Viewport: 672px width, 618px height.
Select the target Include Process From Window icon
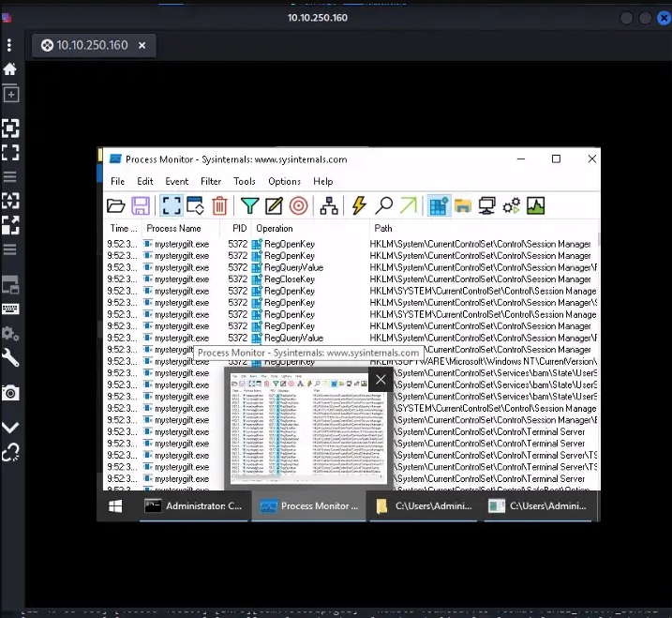[298, 206]
